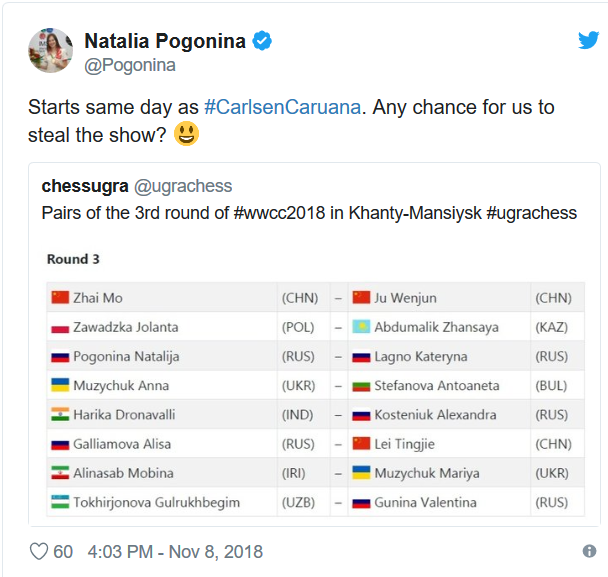Click the blue verified badge icon
608x577 pixels.
[x=262, y=41]
